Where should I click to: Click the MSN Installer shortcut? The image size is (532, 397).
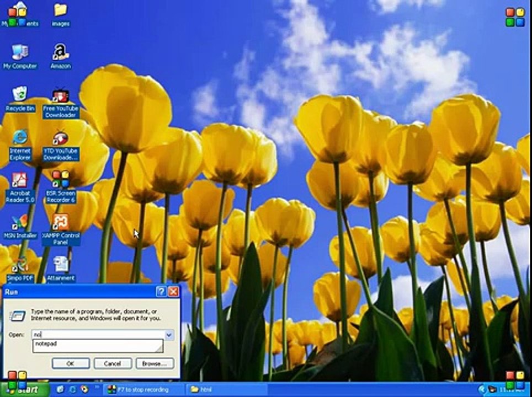coord(20,227)
